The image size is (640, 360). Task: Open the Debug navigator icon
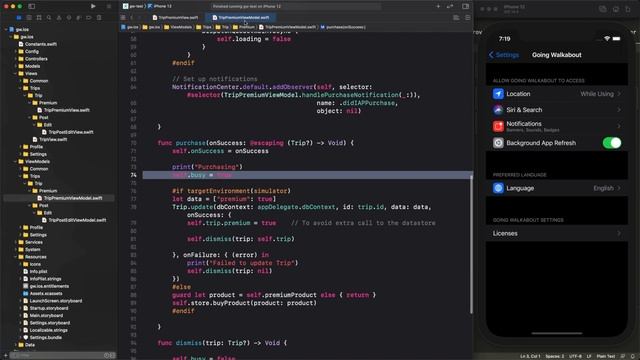[79, 18]
